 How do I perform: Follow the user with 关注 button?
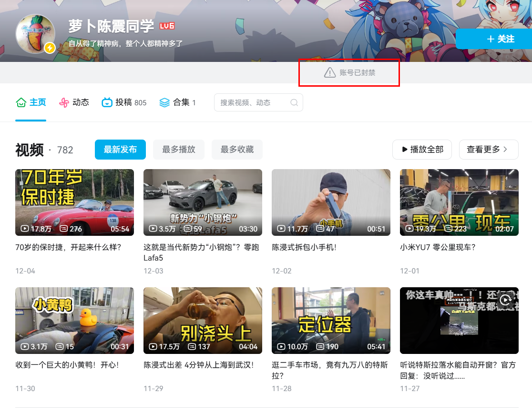(494, 39)
